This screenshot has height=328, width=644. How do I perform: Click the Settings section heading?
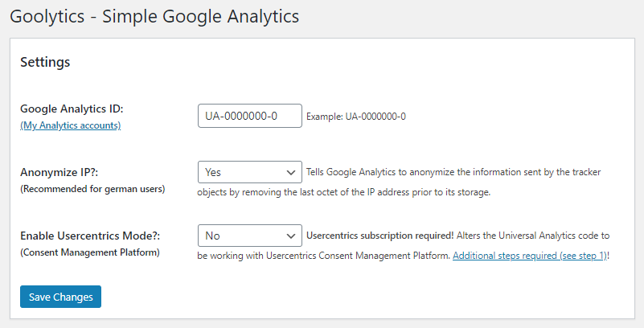(x=45, y=62)
